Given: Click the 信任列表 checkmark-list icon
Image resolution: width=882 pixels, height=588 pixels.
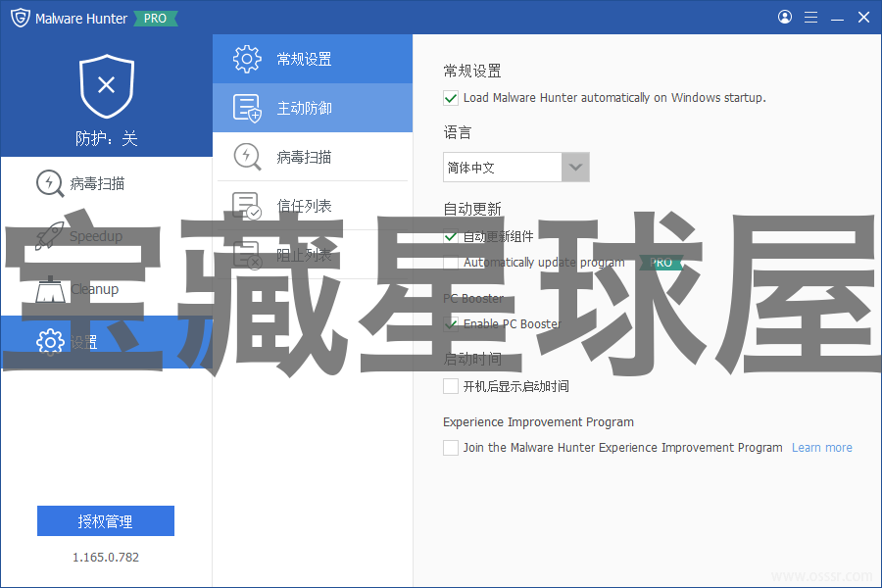Looking at the screenshot, I should click(247, 206).
